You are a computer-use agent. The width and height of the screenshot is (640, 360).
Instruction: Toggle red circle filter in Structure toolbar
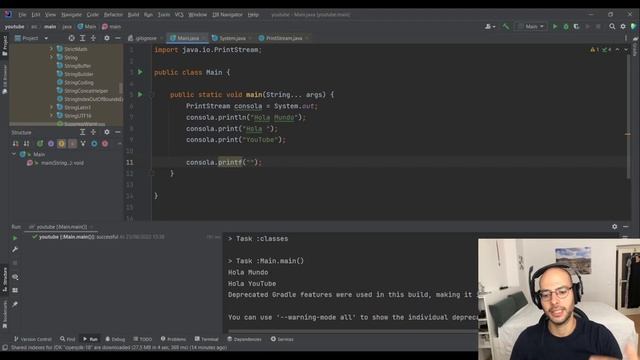[105, 144]
